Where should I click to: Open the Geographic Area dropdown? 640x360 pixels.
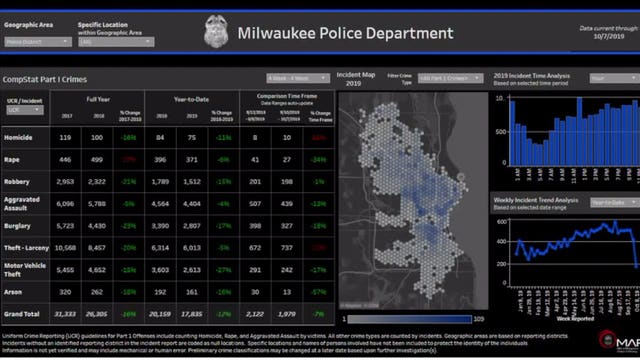[38, 42]
